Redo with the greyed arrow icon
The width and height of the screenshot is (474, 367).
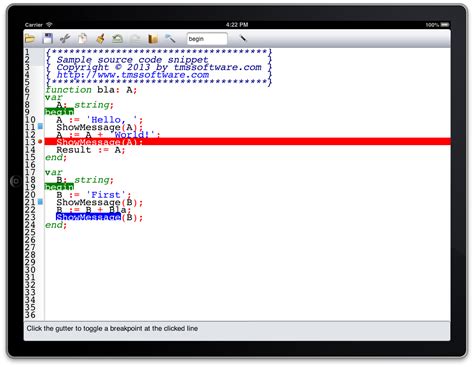135,39
